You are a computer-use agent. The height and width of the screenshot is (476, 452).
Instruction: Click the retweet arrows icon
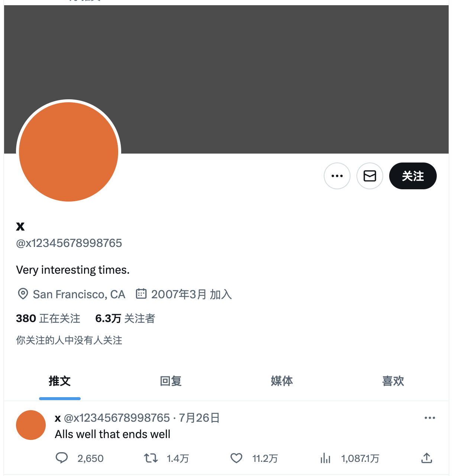coord(151,458)
